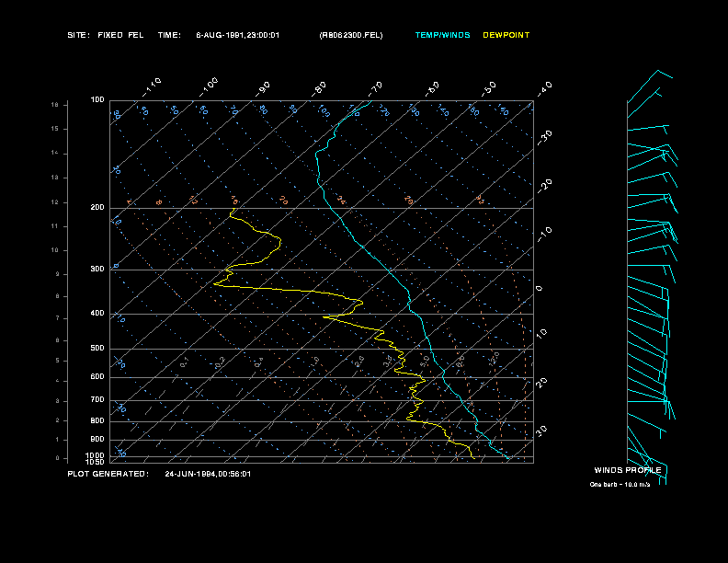Click the -40 isotherm label at top right
Image resolution: width=728 pixels, height=563 pixels.
click(x=544, y=88)
